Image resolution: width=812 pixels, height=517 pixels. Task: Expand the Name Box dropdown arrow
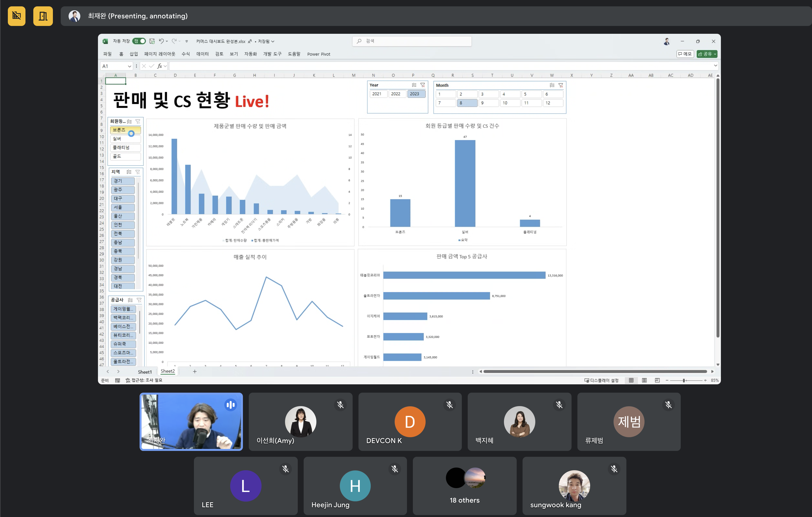[x=129, y=66]
